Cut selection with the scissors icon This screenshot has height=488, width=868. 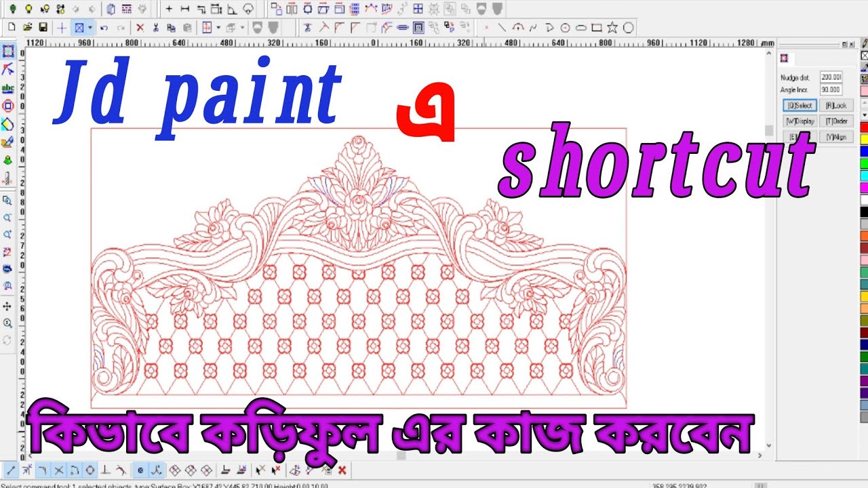(x=155, y=28)
